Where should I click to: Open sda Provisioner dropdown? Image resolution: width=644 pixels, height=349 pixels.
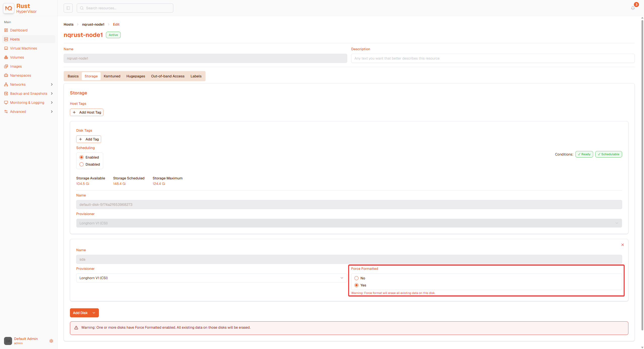pos(212,278)
